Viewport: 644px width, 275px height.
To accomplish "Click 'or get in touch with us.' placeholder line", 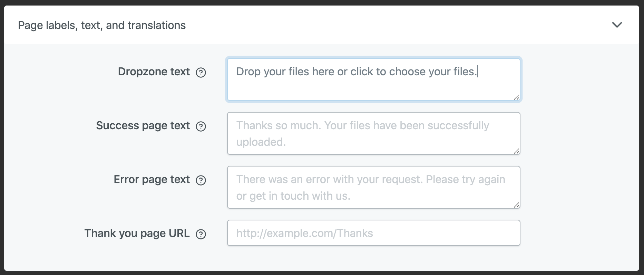I will click(x=293, y=196).
